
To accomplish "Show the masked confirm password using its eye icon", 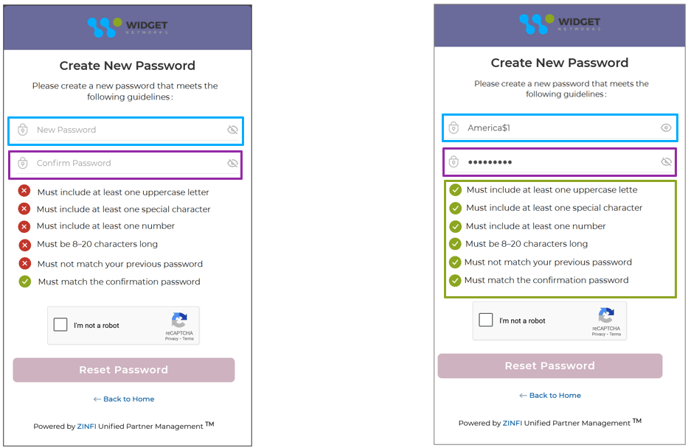I will tap(666, 162).
